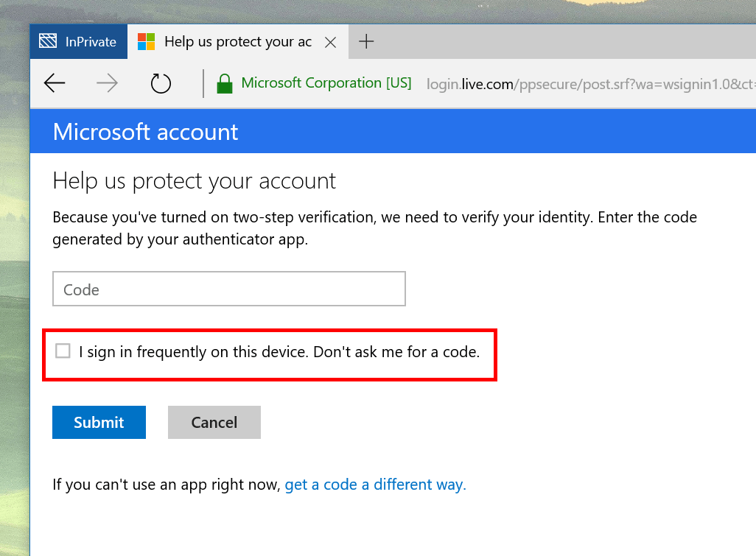This screenshot has width=756, height=556.
Task: Click the Microsoft Corporation [US] certificate label
Action: click(x=326, y=83)
